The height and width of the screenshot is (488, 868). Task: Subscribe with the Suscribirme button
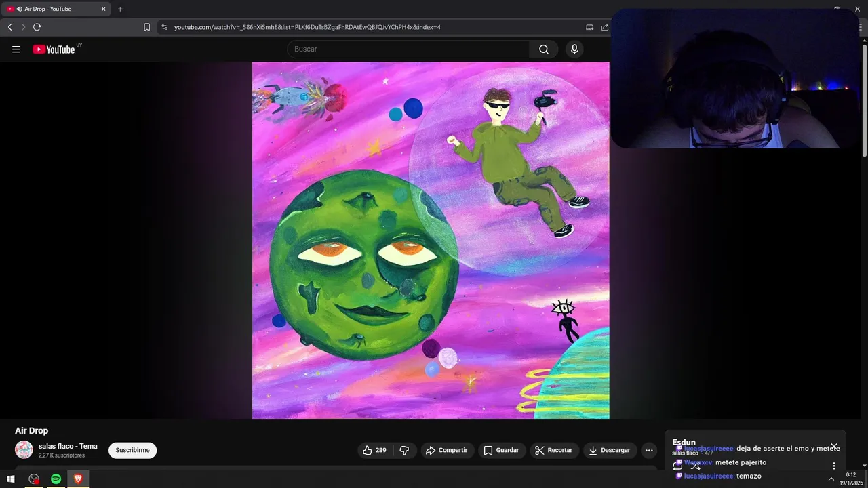(132, 450)
